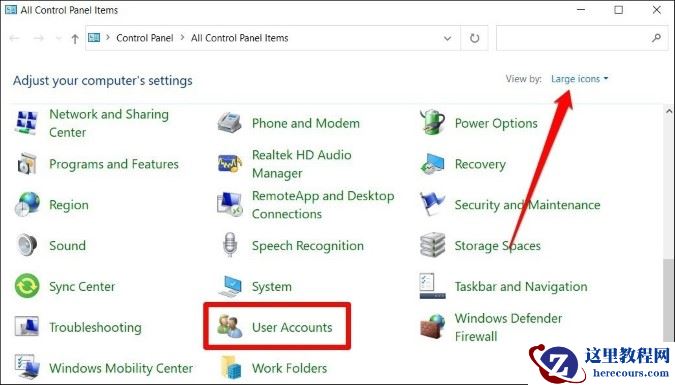
Task: Click the All Control Panel Items breadcrumb
Action: (x=239, y=38)
